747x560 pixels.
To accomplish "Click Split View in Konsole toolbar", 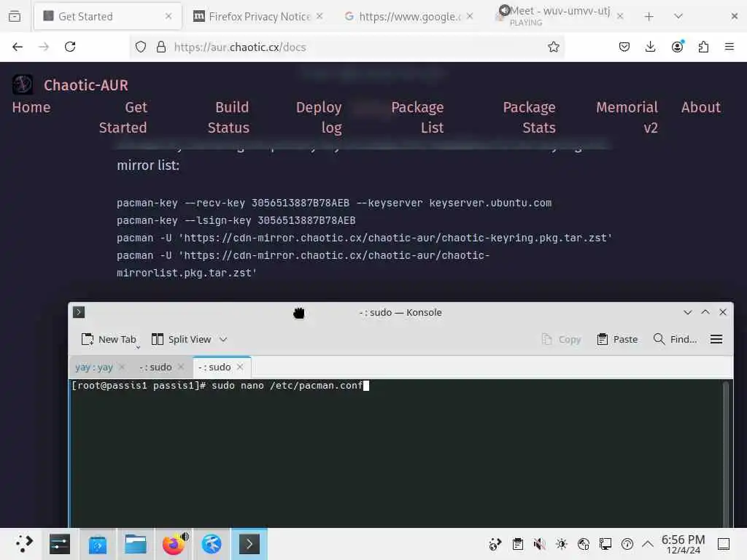I will pyautogui.click(x=181, y=340).
